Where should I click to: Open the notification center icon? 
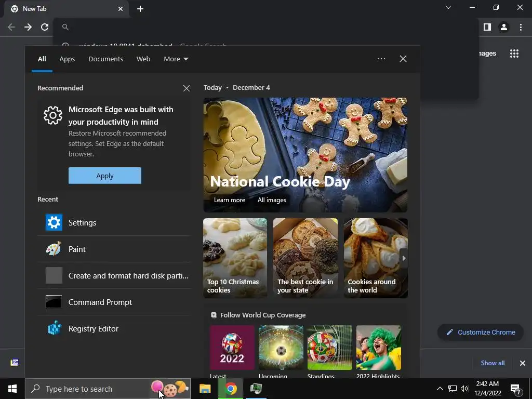pyautogui.click(x=516, y=389)
